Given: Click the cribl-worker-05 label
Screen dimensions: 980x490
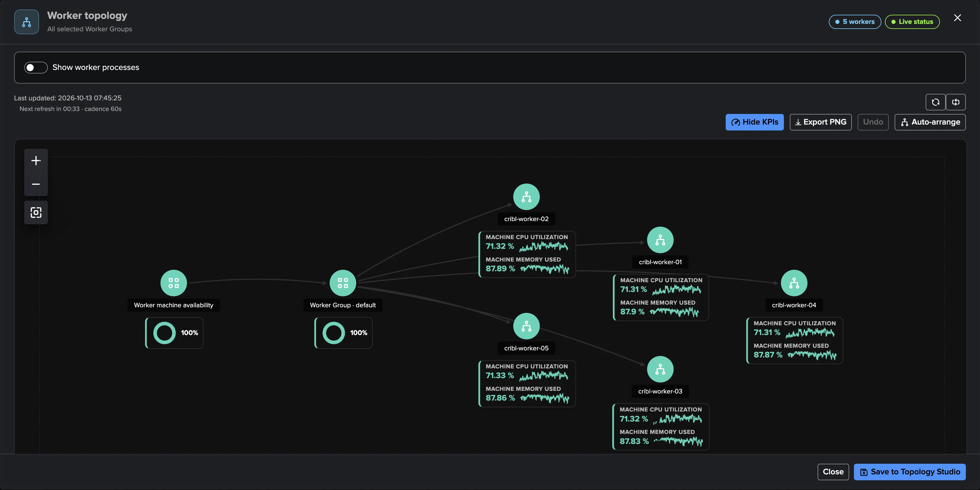Looking at the screenshot, I should coord(527,348).
